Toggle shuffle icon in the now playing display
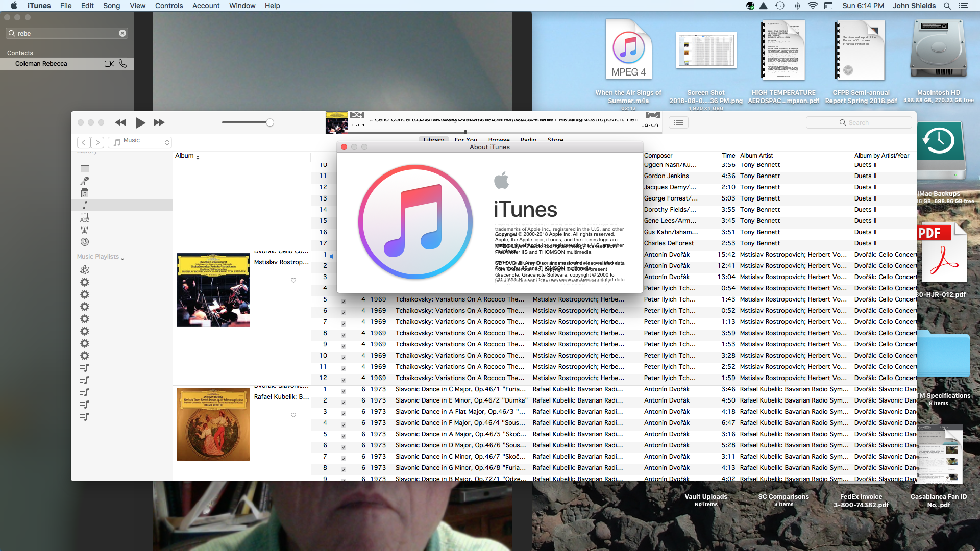 (x=357, y=115)
